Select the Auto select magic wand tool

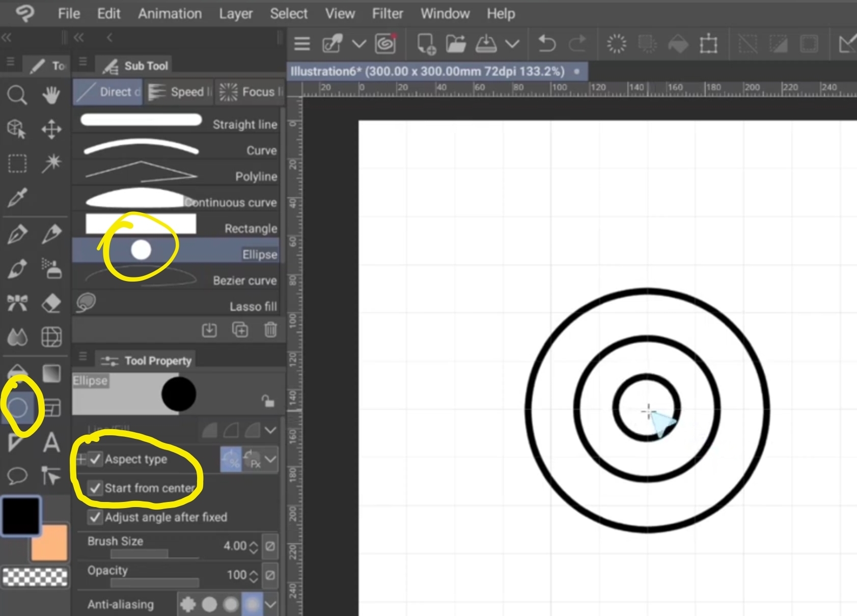point(51,163)
